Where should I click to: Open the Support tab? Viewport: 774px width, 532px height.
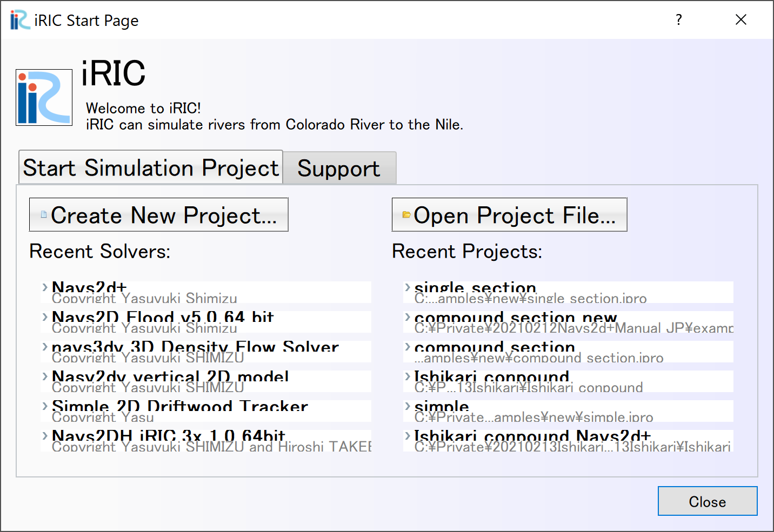coord(339,168)
